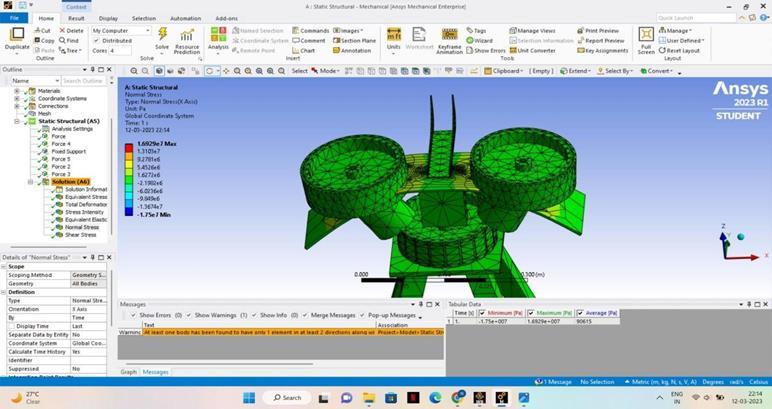The image size is (772, 409).
Task: Open the Unit Converter
Action: point(532,50)
